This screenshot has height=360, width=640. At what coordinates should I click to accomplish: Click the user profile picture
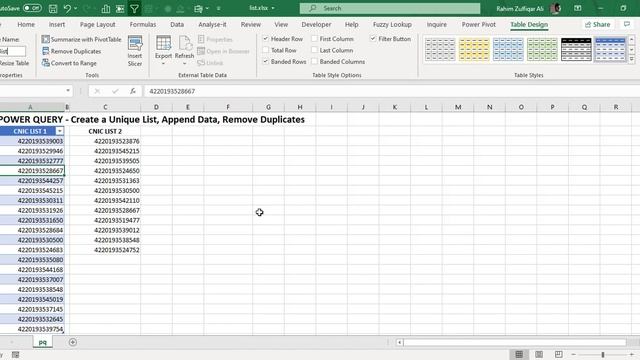point(556,8)
